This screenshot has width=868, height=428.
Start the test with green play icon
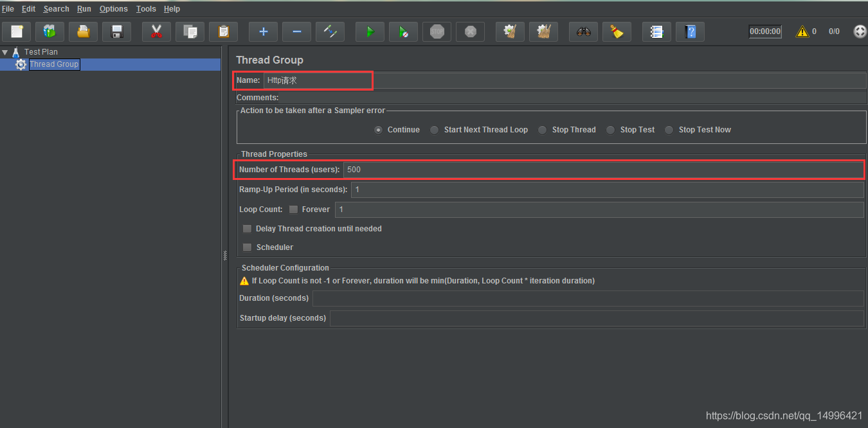click(x=370, y=31)
